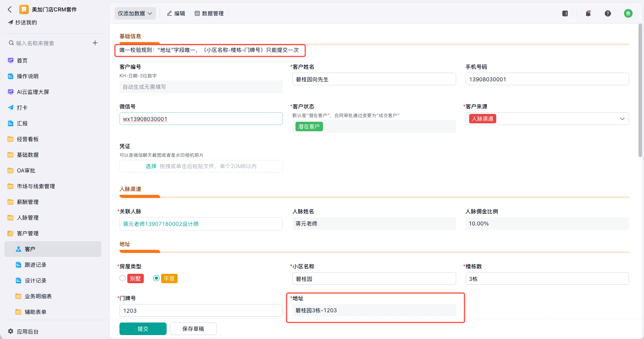Open 设计记录 in sidebar
This screenshot has width=644, height=339.
tap(53, 280)
